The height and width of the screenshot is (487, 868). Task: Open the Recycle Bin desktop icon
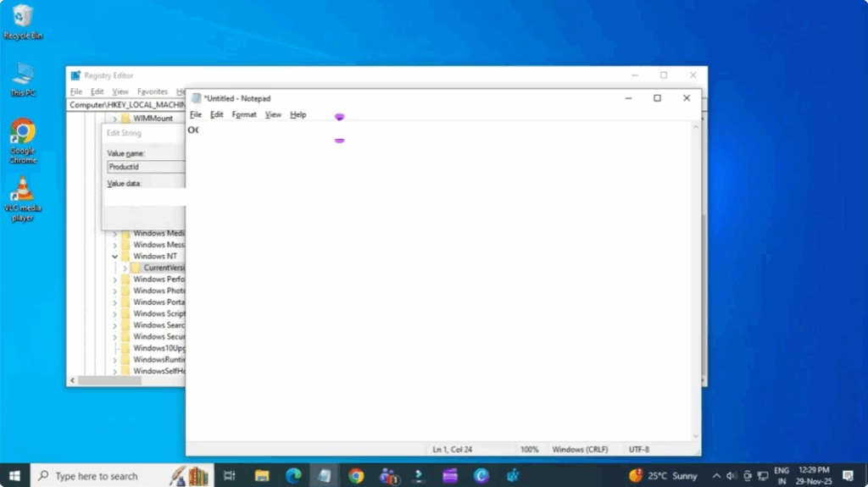pos(23,22)
